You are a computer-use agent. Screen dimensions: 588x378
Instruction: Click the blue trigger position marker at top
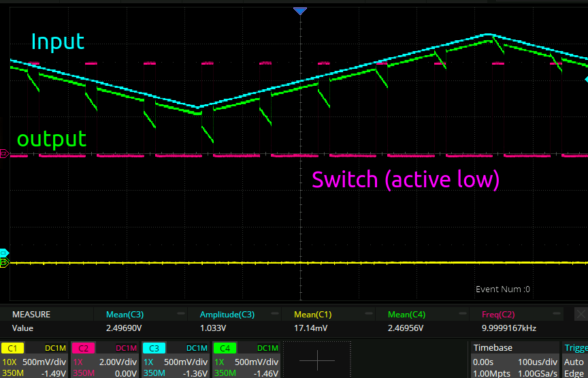pos(300,11)
